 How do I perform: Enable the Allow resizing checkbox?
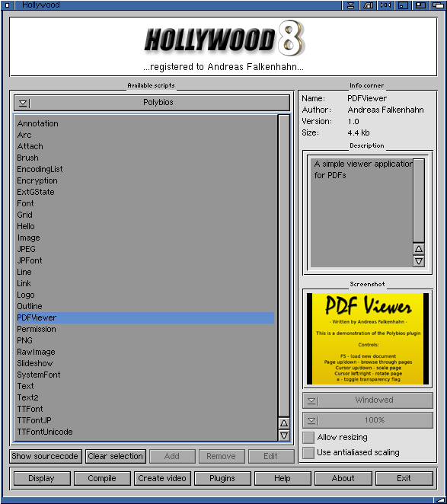click(308, 438)
